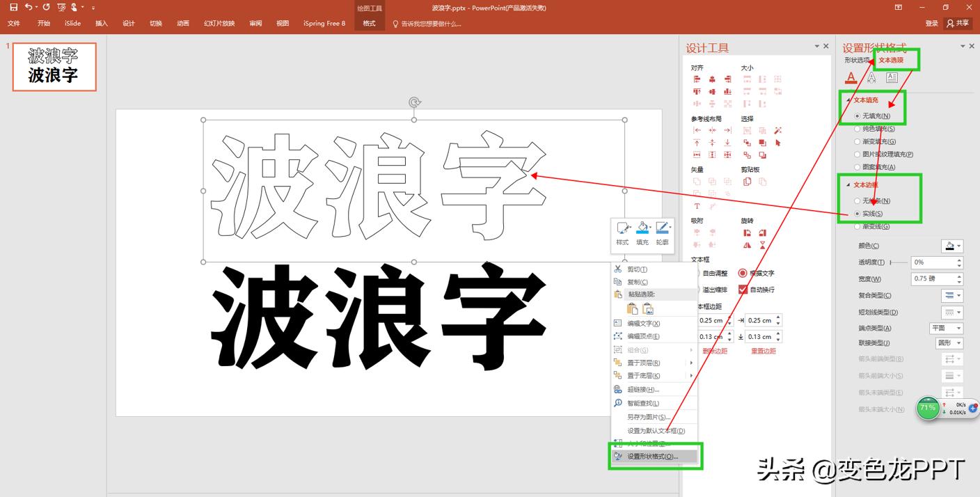The height and width of the screenshot is (497, 980).
Task: Select the text tool (T) icon in 矢量 section
Action: coord(698,206)
